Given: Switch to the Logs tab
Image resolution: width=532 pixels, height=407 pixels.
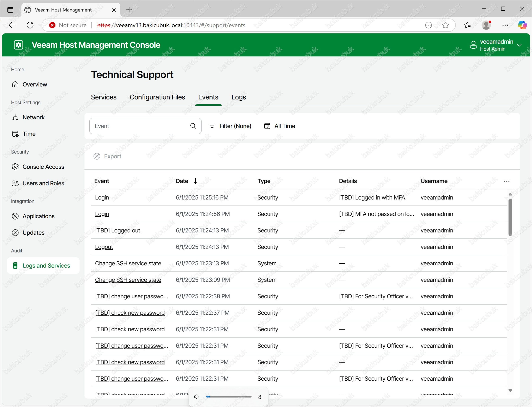Looking at the screenshot, I should [238, 97].
